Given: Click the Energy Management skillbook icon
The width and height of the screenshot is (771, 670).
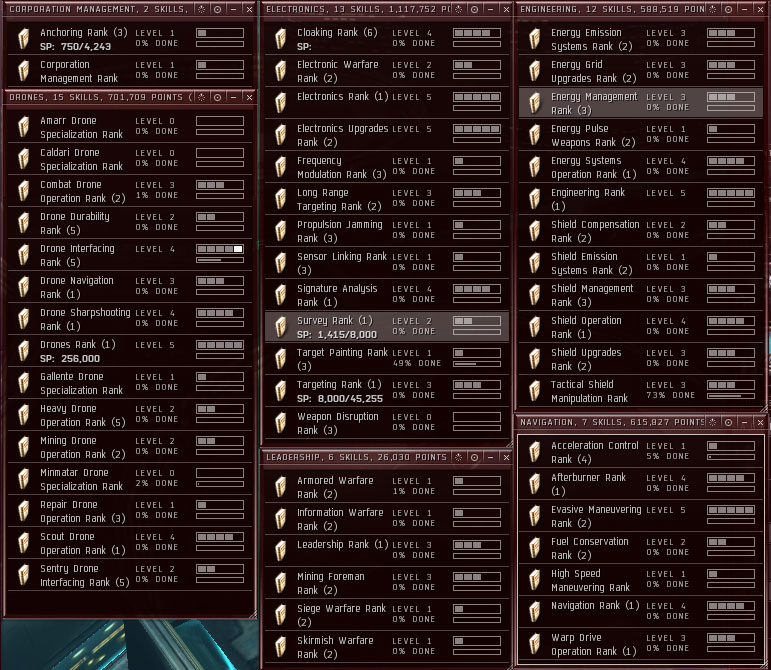Looking at the screenshot, I should pyautogui.click(x=534, y=103).
